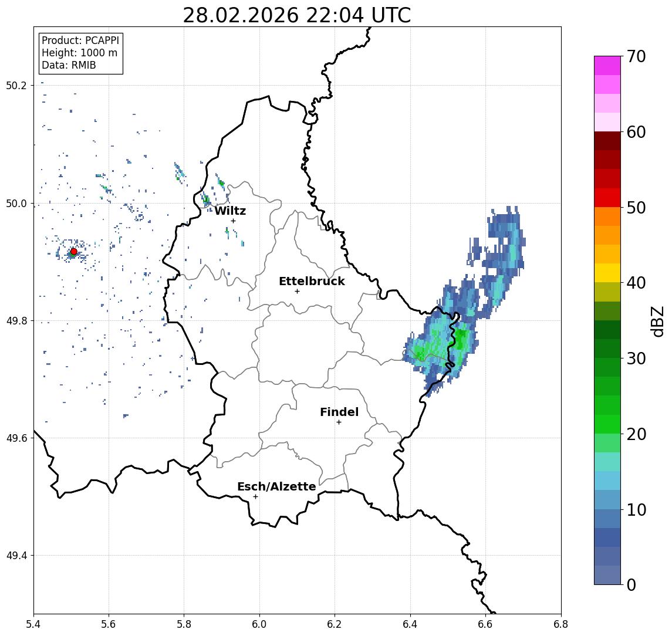Viewport: 672px width, 636px height.
Task: Click the 'Data: RMIB' legend line
Action: click(69, 65)
